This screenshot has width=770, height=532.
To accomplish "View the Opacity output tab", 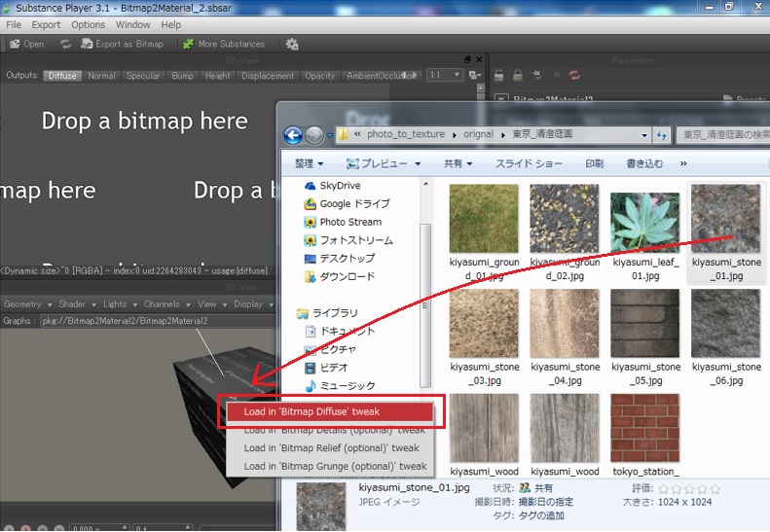I will (319, 76).
